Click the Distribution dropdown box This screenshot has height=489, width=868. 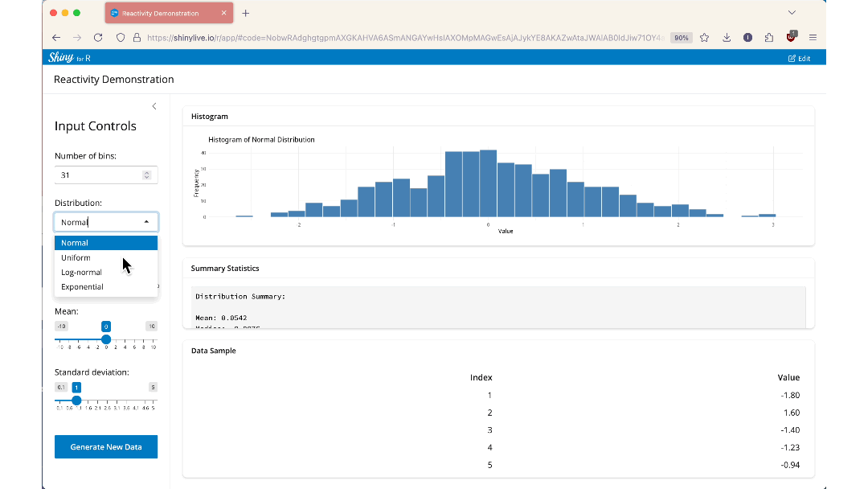(105, 222)
